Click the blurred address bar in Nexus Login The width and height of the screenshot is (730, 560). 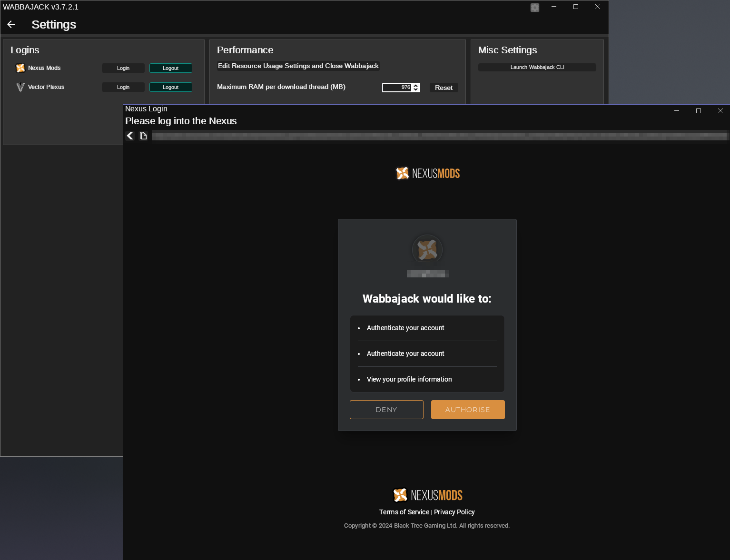[439, 136]
